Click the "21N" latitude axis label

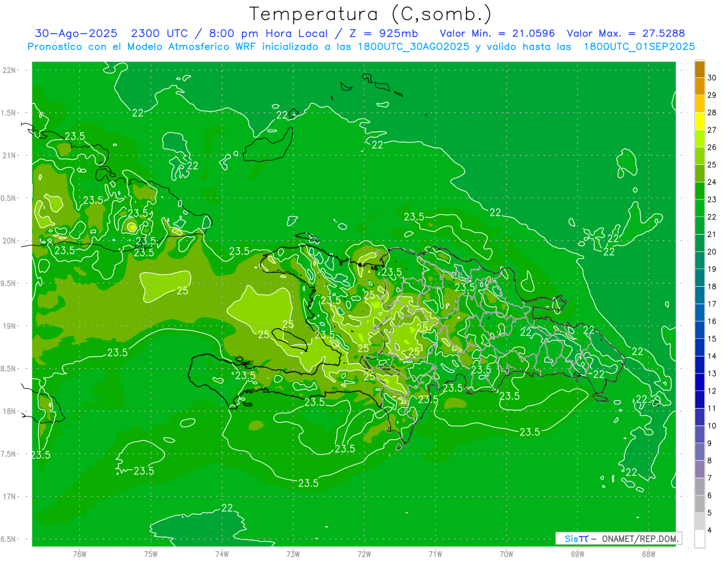click(10, 155)
